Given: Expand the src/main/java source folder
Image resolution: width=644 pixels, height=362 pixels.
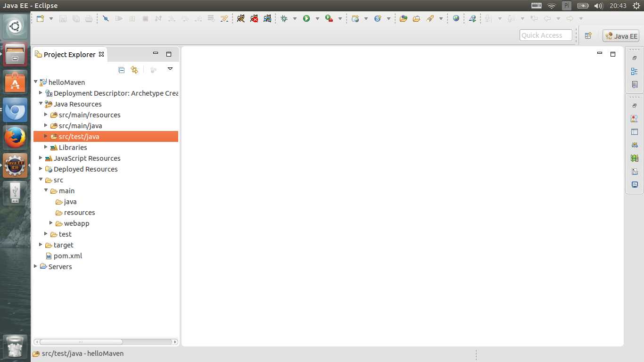Looking at the screenshot, I should [46, 125].
